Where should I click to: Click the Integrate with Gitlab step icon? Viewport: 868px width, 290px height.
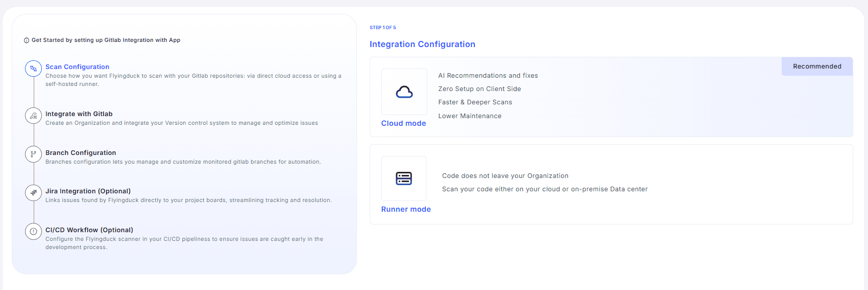(x=33, y=116)
